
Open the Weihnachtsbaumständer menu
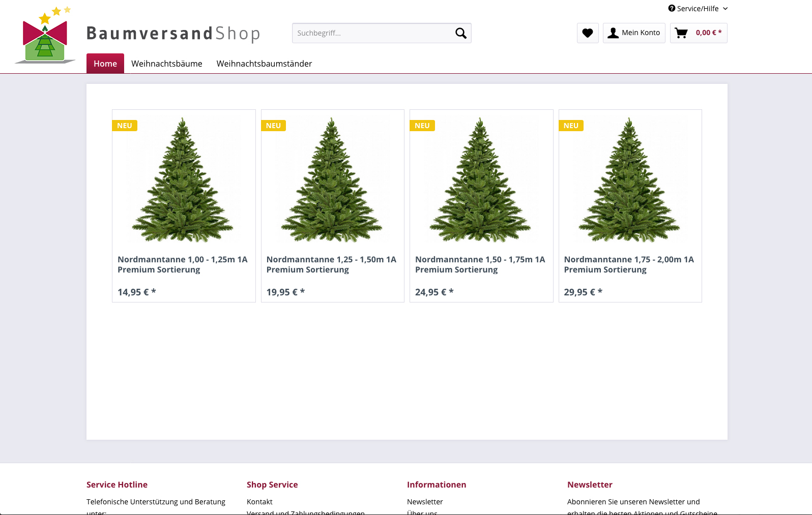pos(265,64)
